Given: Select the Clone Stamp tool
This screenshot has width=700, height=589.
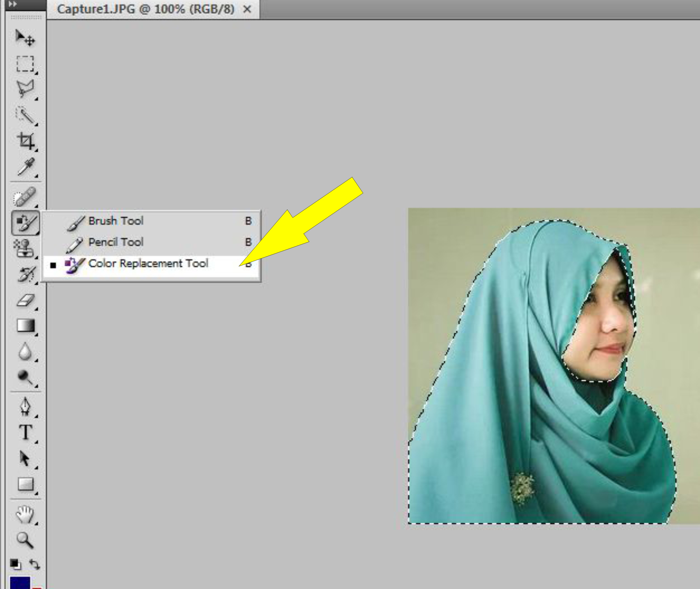Looking at the screenshot, I should tap(24, 248).
